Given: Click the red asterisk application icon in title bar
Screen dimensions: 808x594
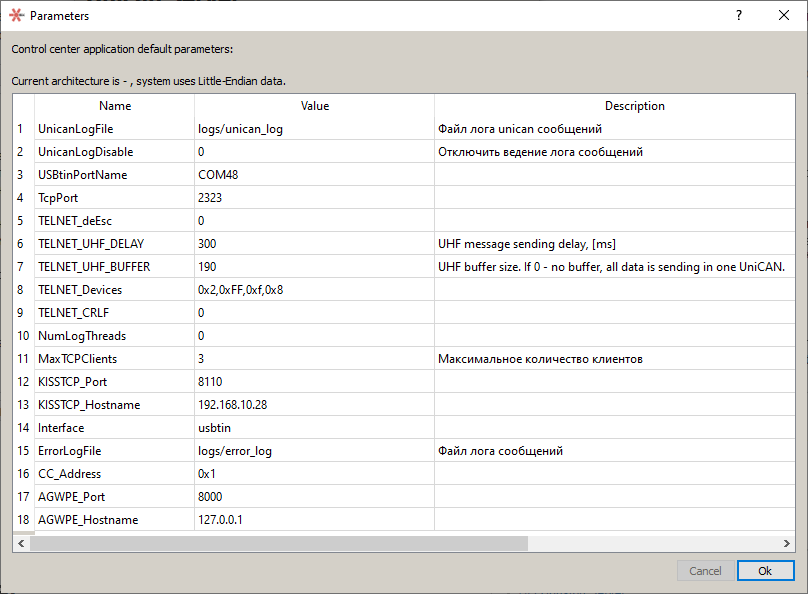Looking at the screenshot, I should [x=14, y=15].
